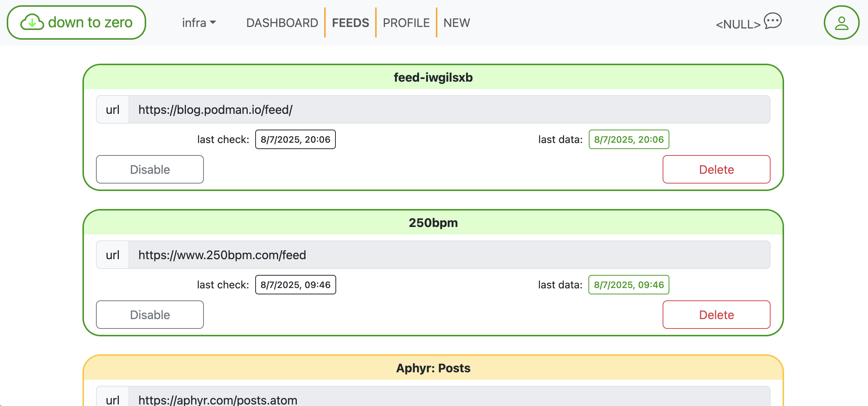The height and width of the screenshot is (406, 868).
Task: Switch to the FEEDS tab
Action: pos(350,23)
